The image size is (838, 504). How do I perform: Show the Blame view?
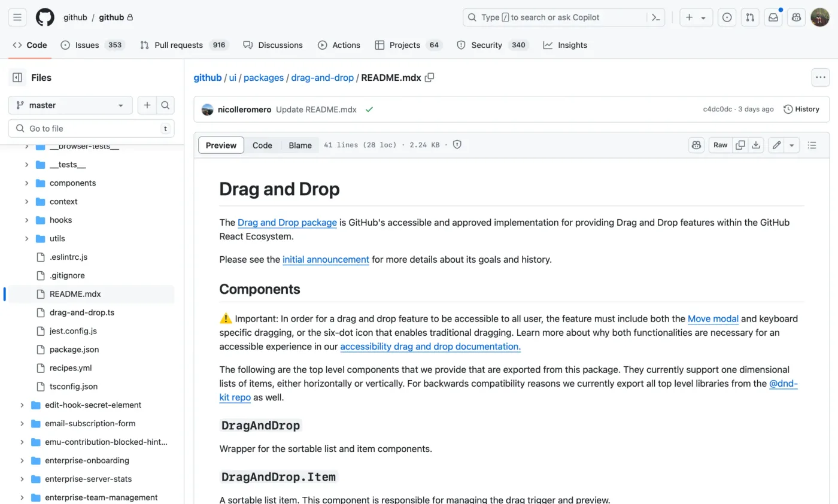click(x=300, y=145)
